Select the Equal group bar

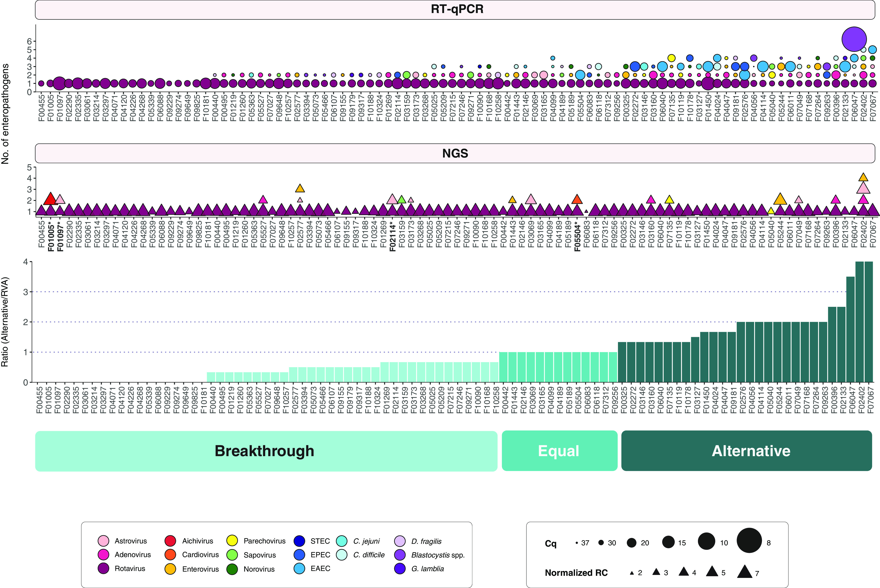click(x=559, y=451)
